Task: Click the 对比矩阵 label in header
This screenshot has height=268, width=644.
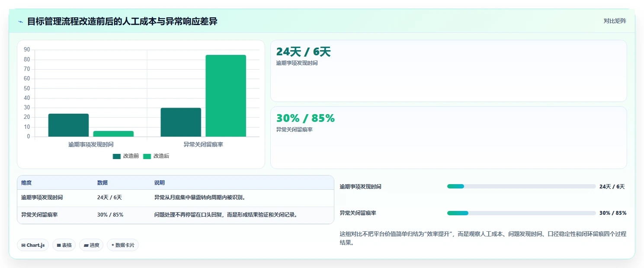Action: [x=615, y=21]
